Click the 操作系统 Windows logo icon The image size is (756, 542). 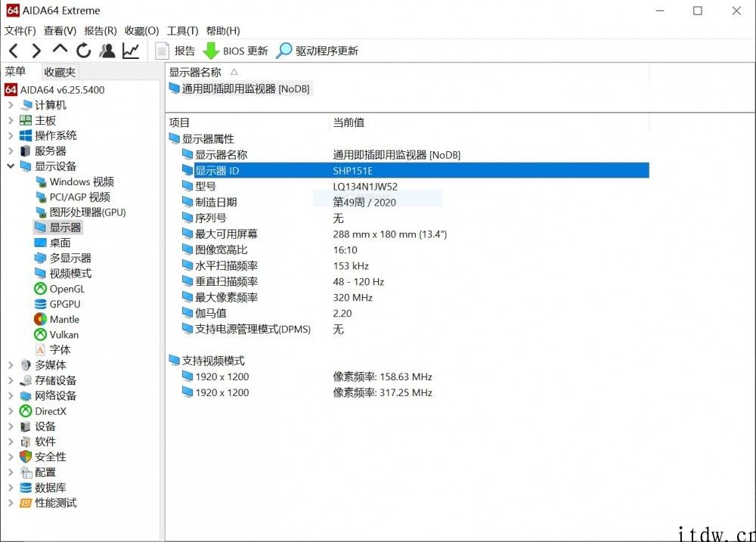pos(26,135)
